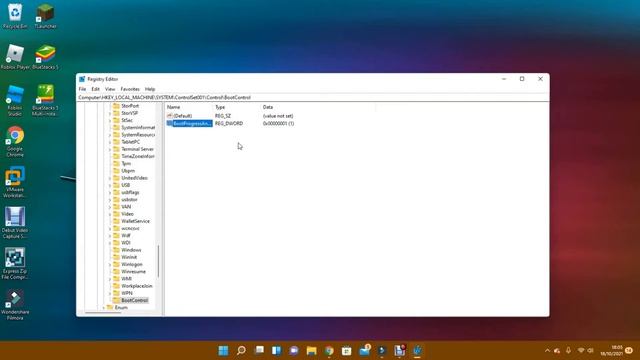Open the Wi-Fi network tray icon

click(x=581, y=350)
